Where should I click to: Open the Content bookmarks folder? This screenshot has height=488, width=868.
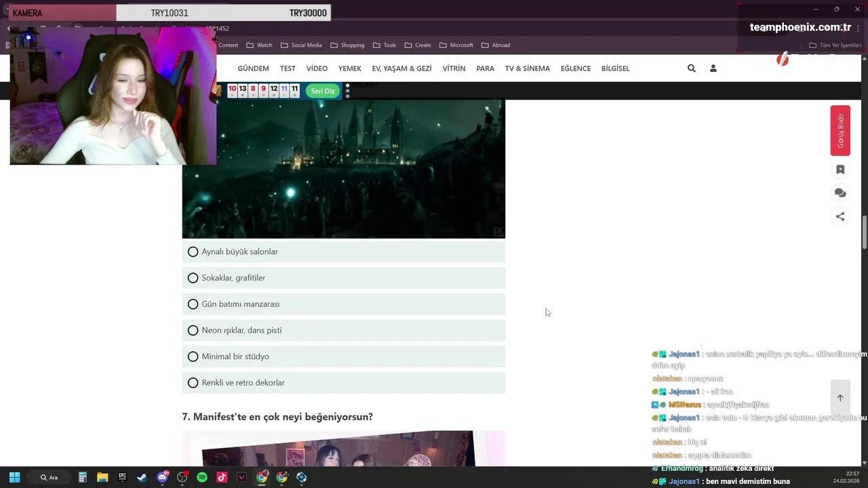pos(228,45)
